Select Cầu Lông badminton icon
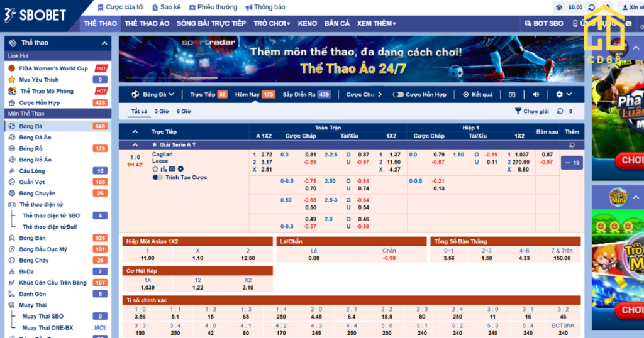This screenshot has width=644, height=338. (12, 171)
